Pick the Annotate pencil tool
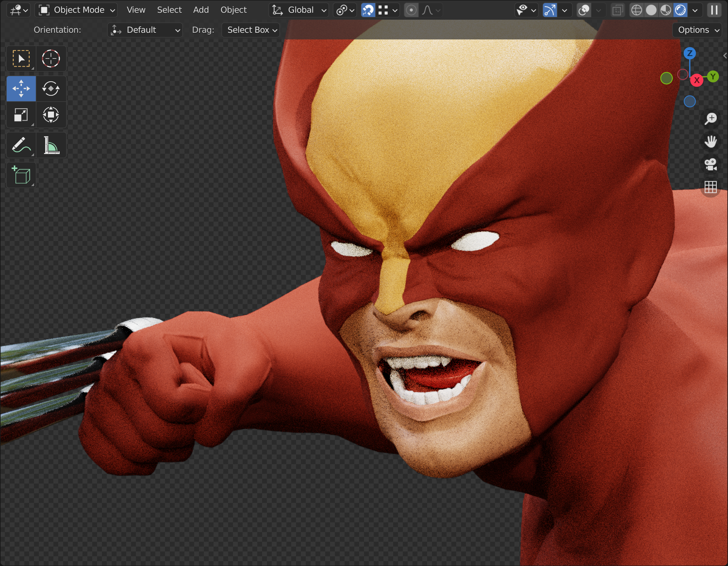This screenshot has height=566, width=728. [x=21, y=145]
